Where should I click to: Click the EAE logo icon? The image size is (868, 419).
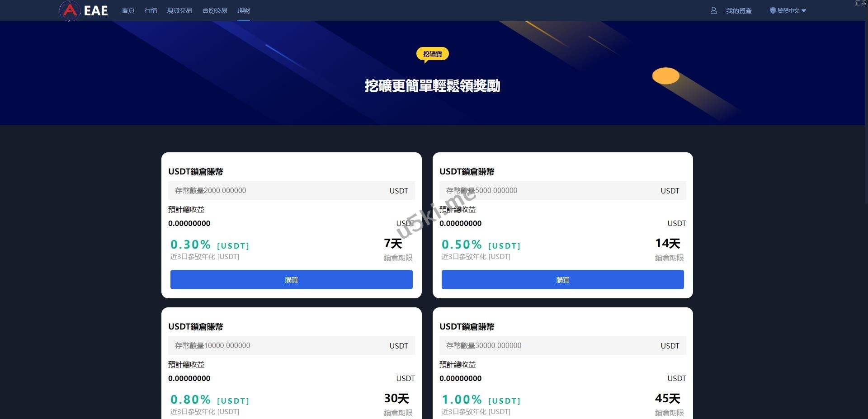[70, 10]
